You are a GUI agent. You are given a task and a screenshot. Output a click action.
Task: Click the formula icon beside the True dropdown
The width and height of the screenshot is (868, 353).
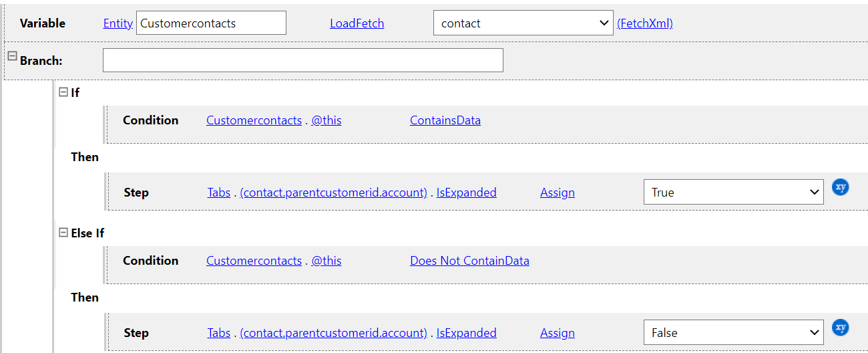[841, 187]
